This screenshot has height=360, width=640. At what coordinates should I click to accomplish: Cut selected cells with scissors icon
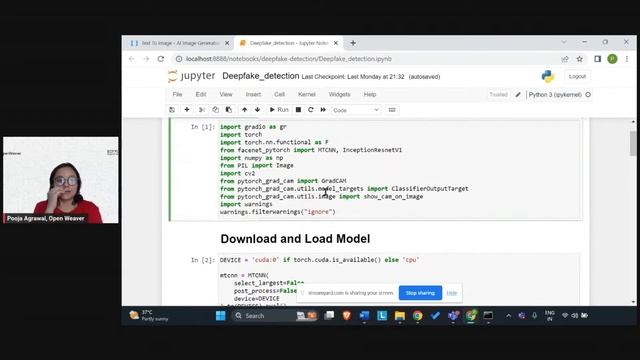pos(202,110)
